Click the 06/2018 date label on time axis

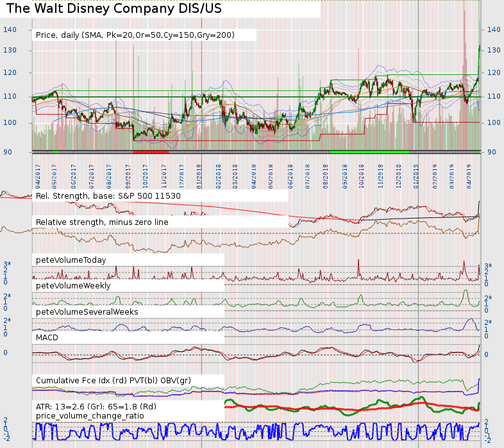point(290,176)
